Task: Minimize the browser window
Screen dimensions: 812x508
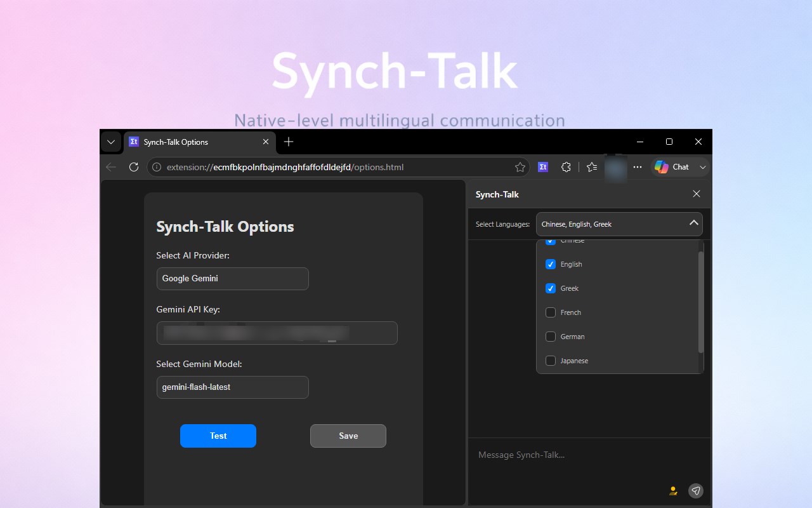Action: coord(640,142)
